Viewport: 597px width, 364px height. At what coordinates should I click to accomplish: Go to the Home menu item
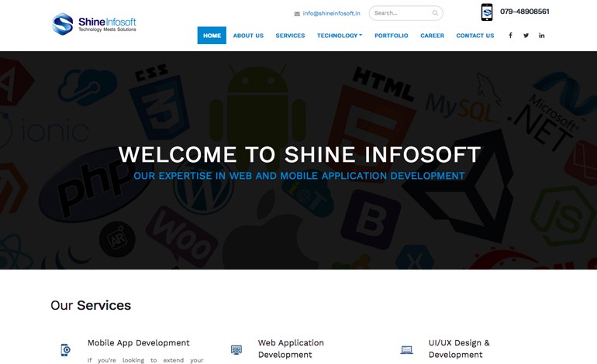212,36
